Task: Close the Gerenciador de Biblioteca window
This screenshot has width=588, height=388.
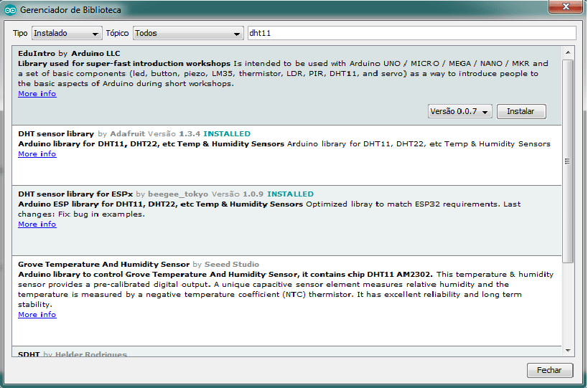Action: [566, 6]
